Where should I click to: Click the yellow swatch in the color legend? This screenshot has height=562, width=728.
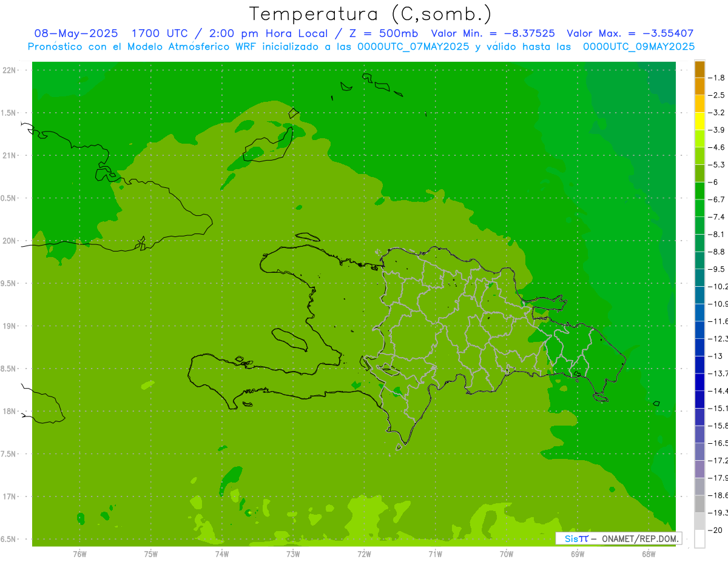coord(699,121)
